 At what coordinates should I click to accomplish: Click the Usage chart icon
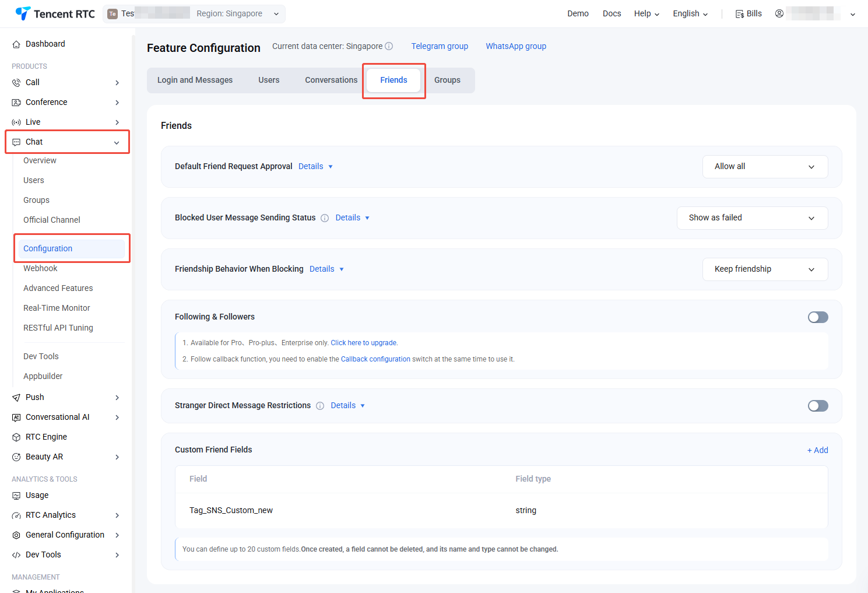[x=16, y=496]
